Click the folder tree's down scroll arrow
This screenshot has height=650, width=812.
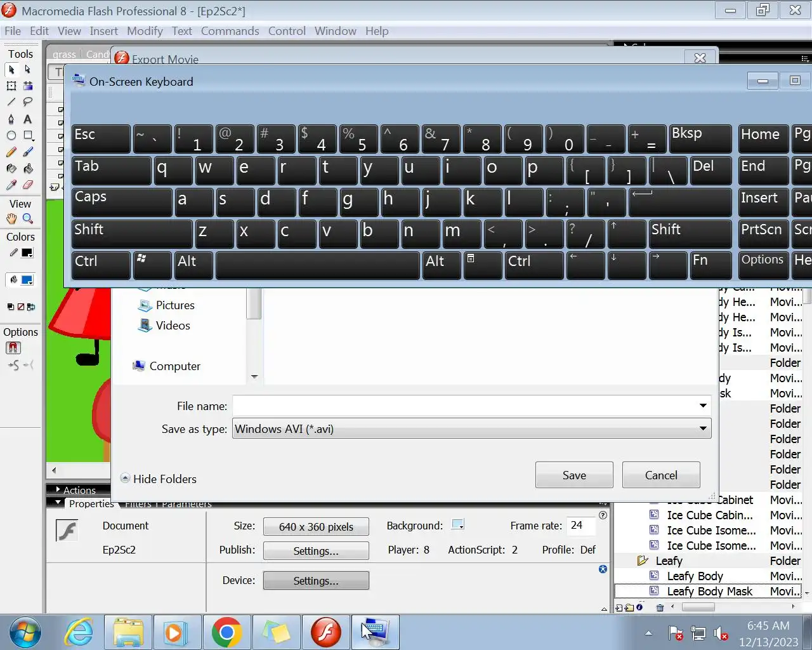254,376
